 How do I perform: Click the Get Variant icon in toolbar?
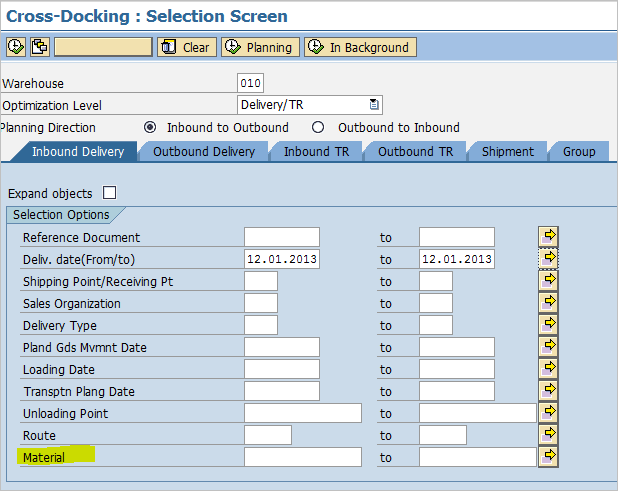click(40, 47)
